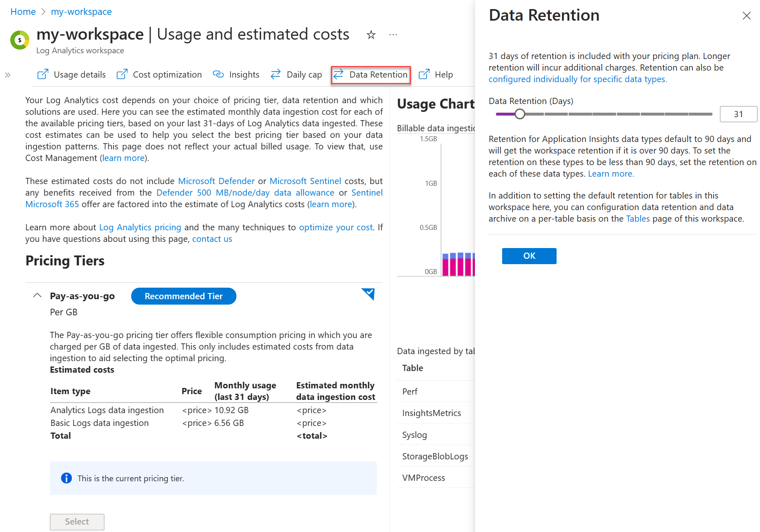Screen dimensions: 760x532
Task: Open the Data Retention toolbar item
Action: coord(371,75)
